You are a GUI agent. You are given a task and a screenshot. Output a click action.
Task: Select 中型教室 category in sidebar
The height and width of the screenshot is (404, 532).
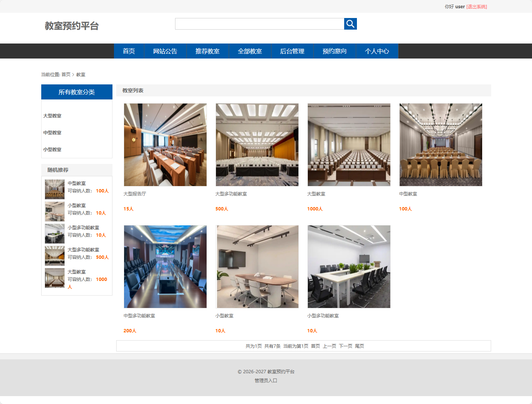click(x=52, y=132)
